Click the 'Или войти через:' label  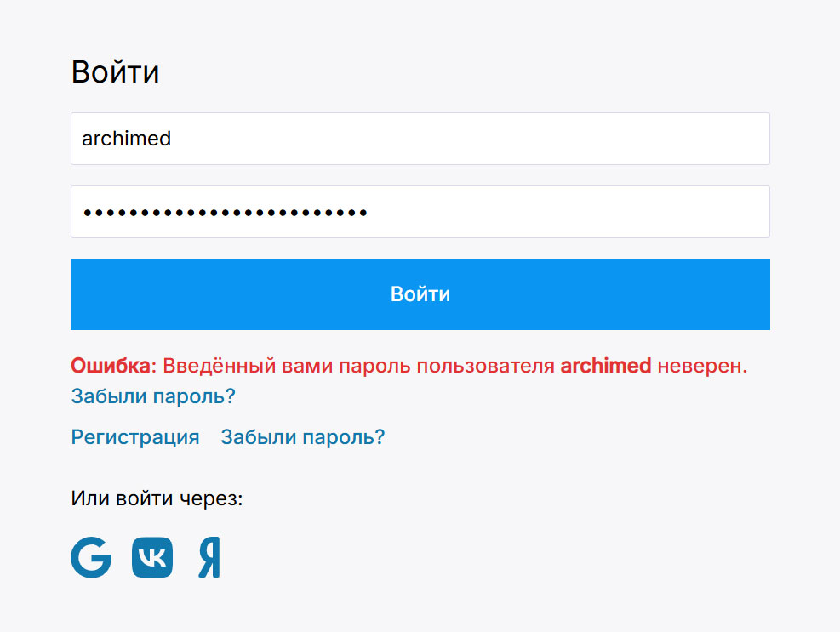[x=157, y=498]
